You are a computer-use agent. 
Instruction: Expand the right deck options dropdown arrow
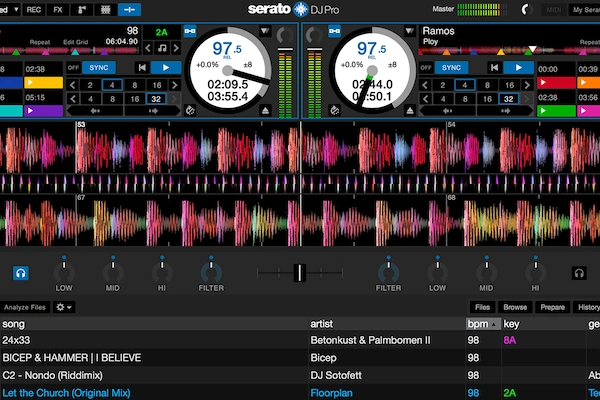click(409, 31)
